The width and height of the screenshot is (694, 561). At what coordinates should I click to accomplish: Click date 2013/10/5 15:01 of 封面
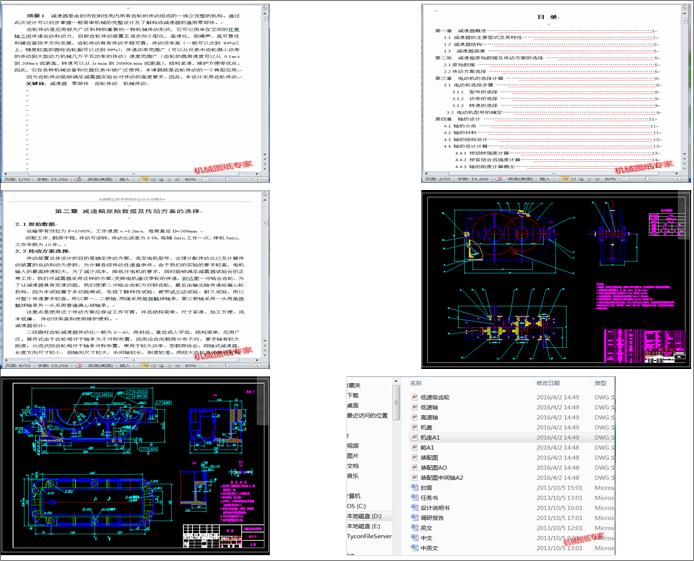pos(559,488)
